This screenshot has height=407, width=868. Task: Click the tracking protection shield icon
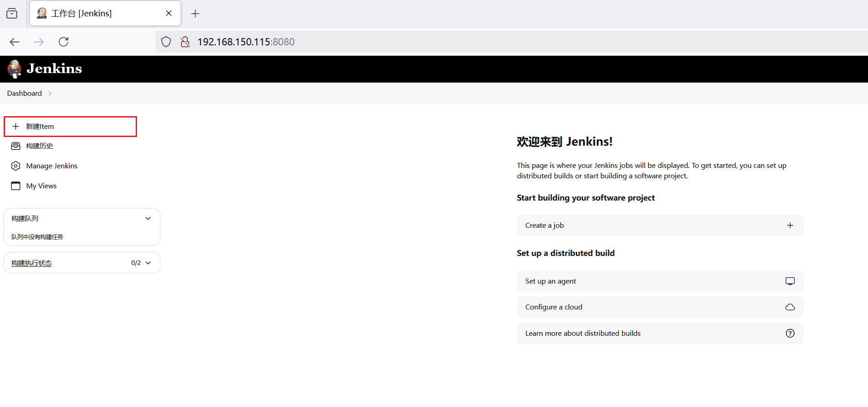tap(166, 42)
